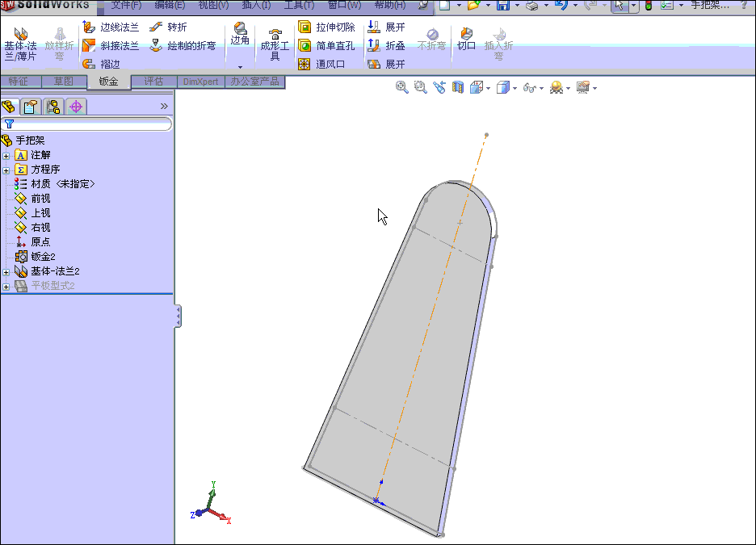Screen dimensions: 756x545
Task: Open the ConfigurationManager tab icon
Action: tap(53, 107)
